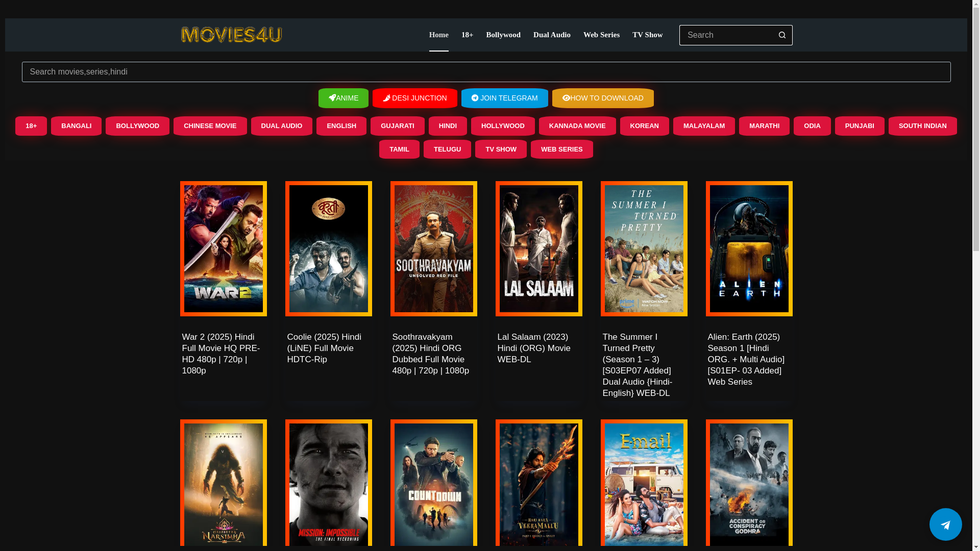Open the Lal Salaam poster thumbnail
980x551 pixels.
[x=539, y=248]
